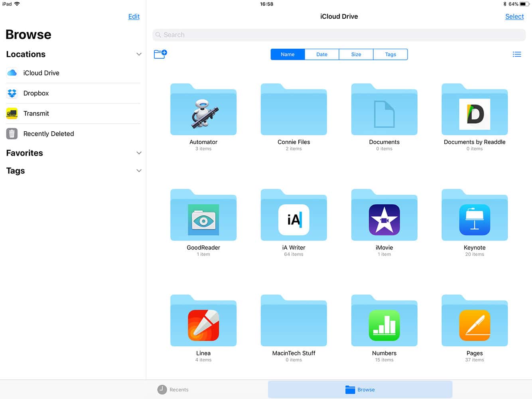Screen dimensions: 532x399
Task: Click the '20 items' label
Action: pos(475,254)
